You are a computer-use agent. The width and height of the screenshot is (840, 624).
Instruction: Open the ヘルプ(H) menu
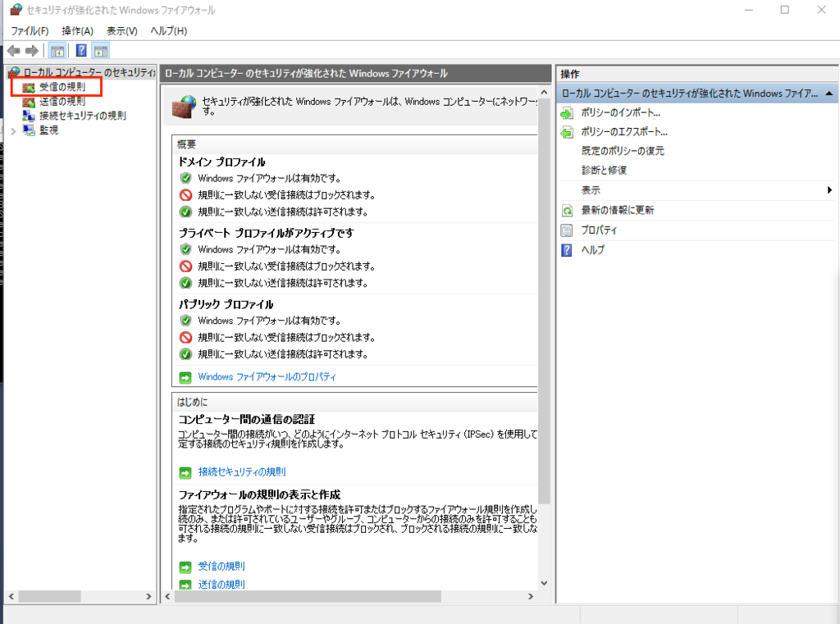pos(169,31)
